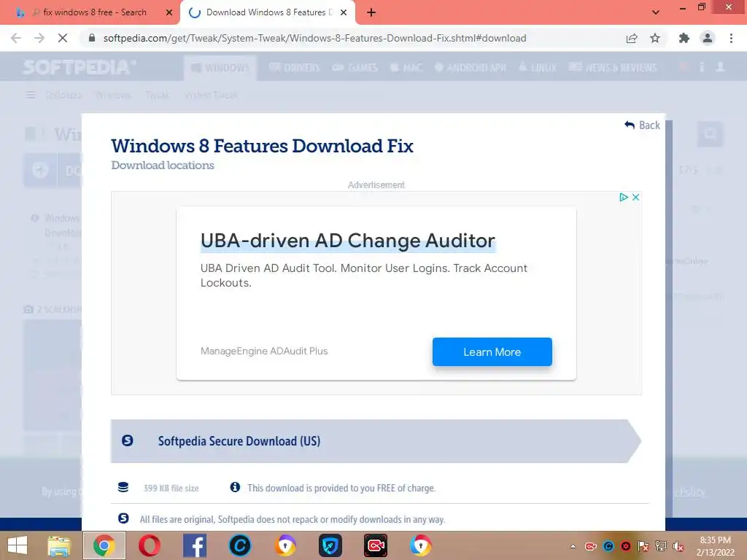Open the Chrome profile avatar
Viewport: 747px width, 560px height.
708,38
